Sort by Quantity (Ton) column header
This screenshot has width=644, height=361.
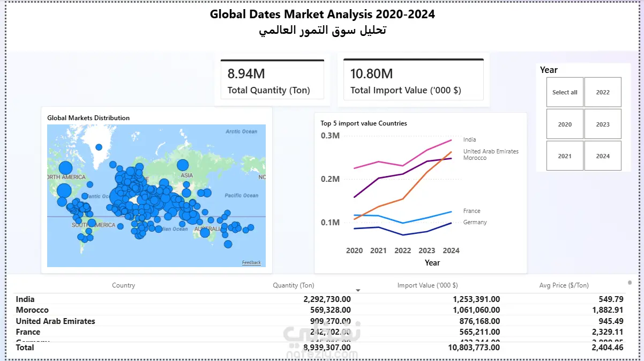tap(293, 285)
